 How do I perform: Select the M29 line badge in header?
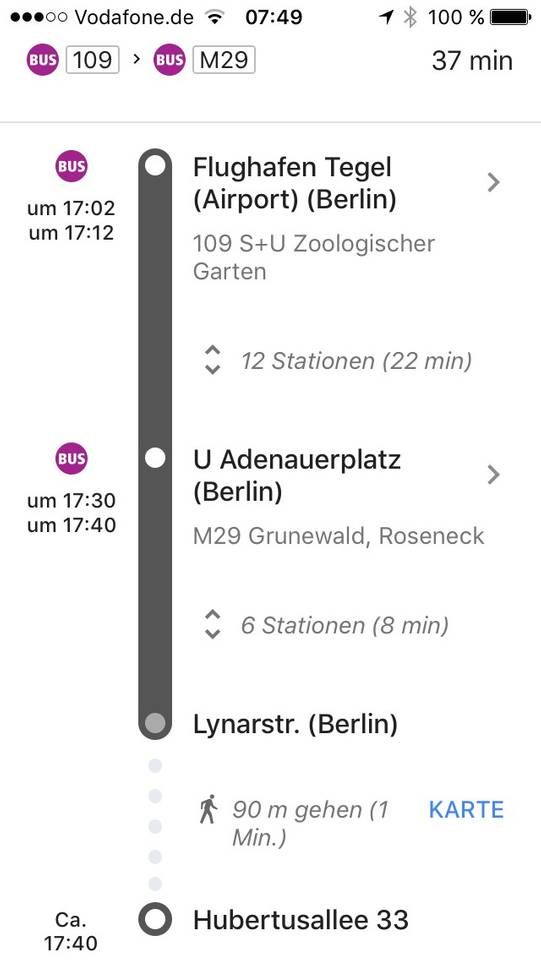point(223,60)
